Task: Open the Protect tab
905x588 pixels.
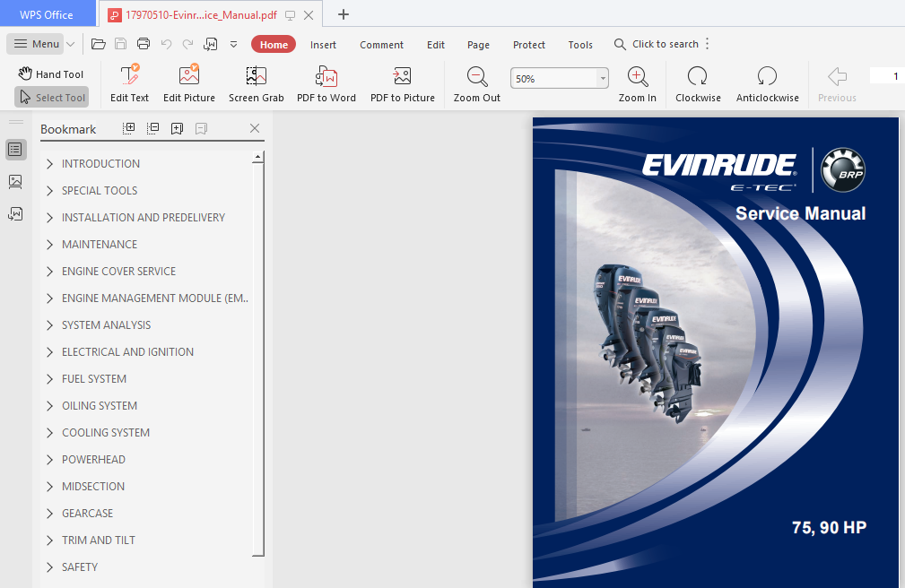Action: [x=528, y=45]
